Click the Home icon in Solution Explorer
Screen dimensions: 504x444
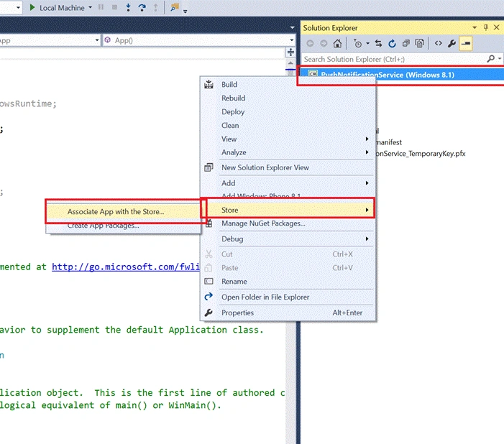[337, 43]
